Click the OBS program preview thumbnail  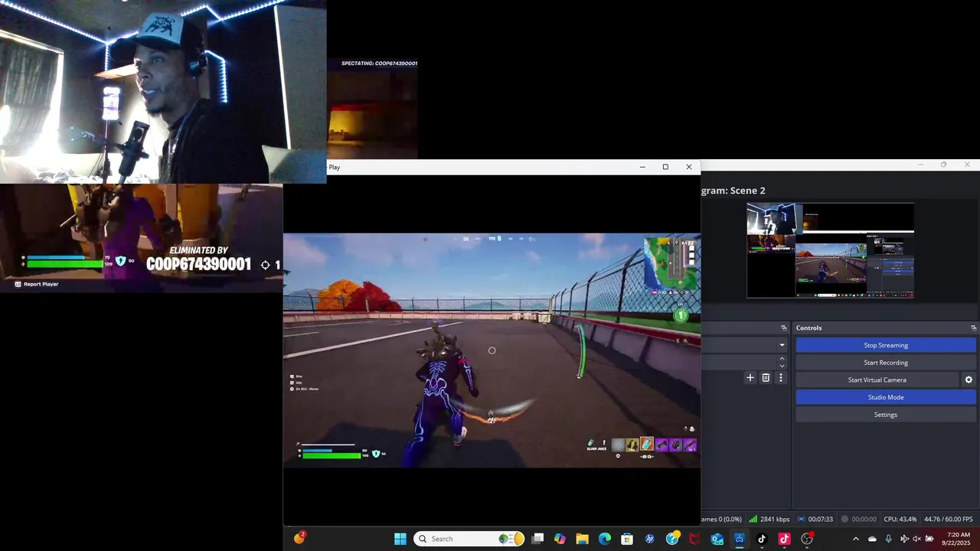click(x=830, y=250)
